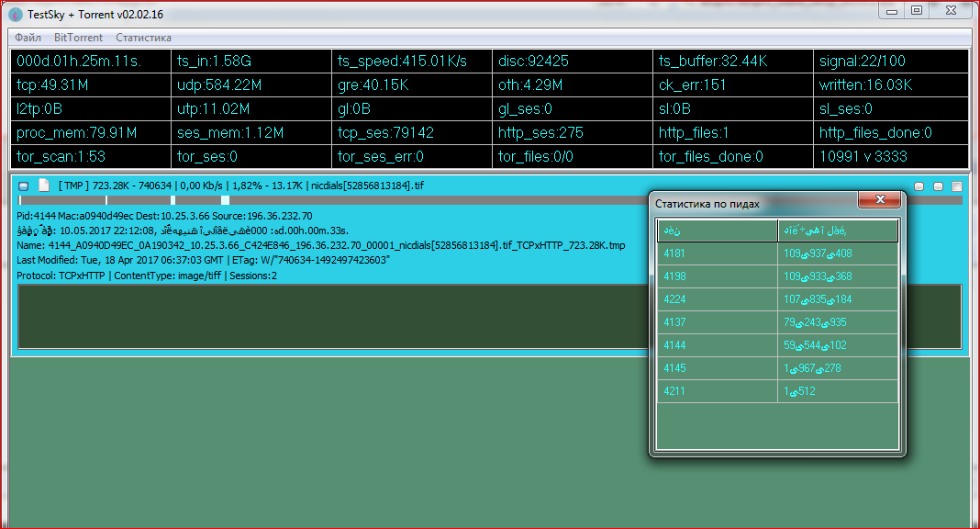Sort by the first column header in statistics table
The image size is (980, 529).
click(717, 230)
